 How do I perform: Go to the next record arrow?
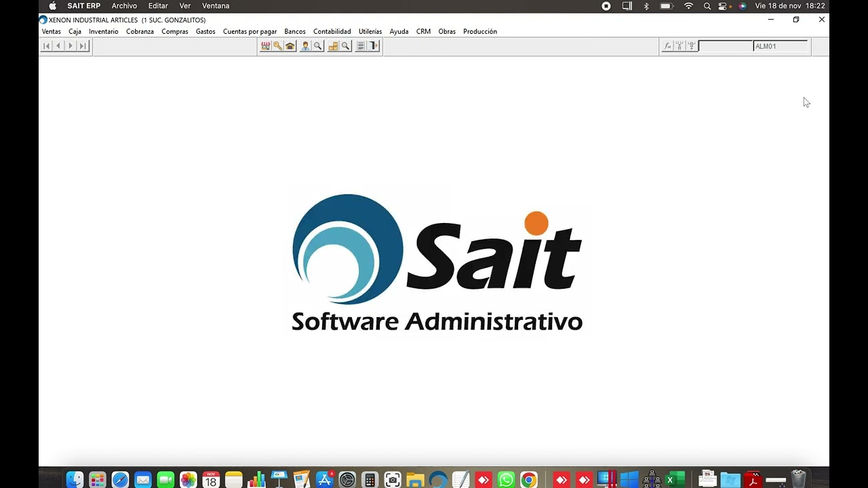coord(71,46)
